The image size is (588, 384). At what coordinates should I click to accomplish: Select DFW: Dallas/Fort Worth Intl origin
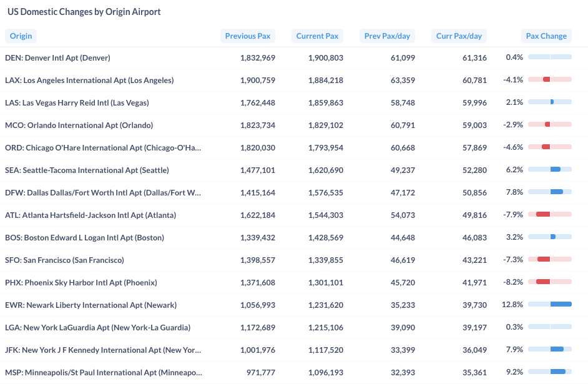pyautogui.click(x=103, y=193)
